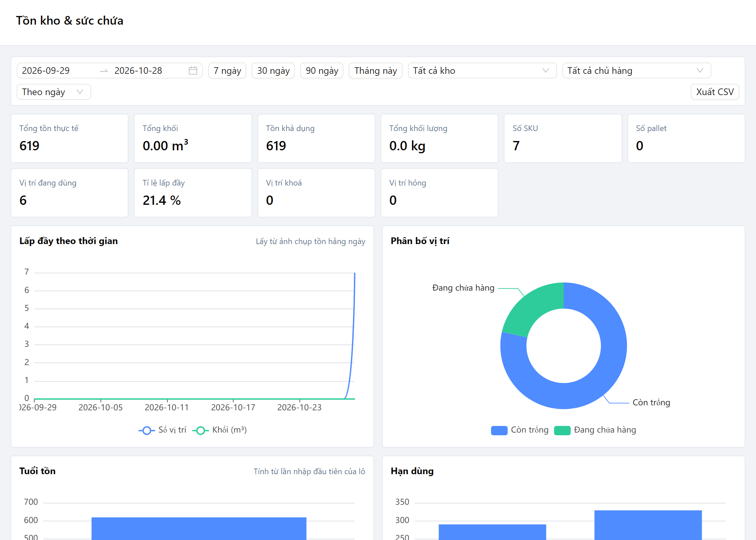Click the Phân bố vị trí title

[420, 241]
